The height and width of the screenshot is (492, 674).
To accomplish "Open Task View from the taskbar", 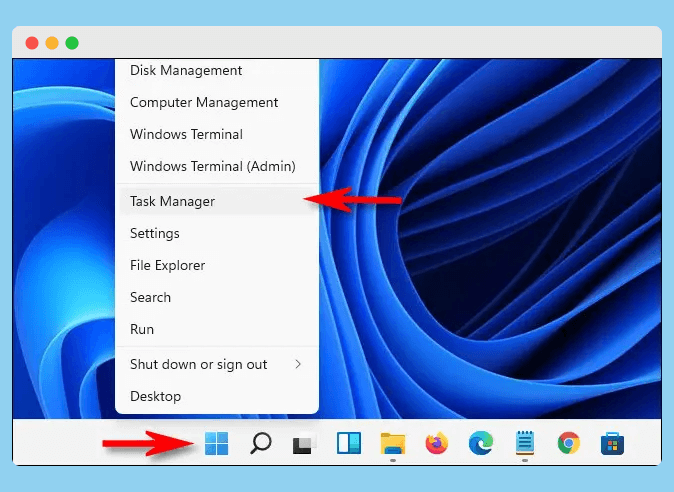I will [x=303, y=444].
